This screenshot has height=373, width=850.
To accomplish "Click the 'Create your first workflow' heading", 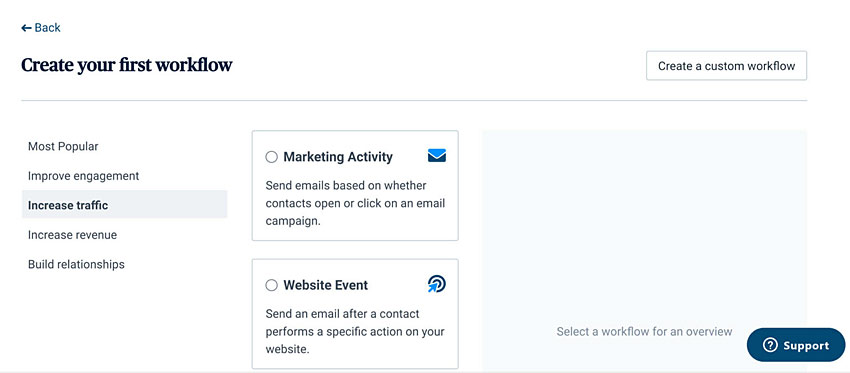I will [x=127, y=65].
